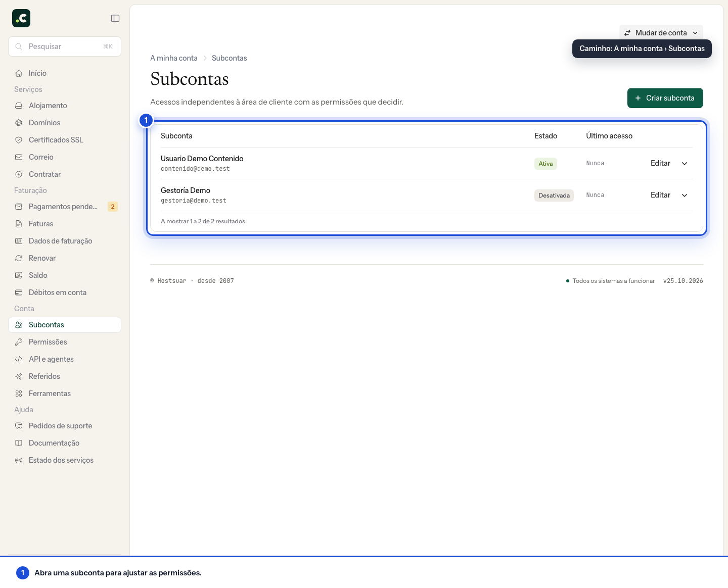Open Referidos menu item

(65, 376)
